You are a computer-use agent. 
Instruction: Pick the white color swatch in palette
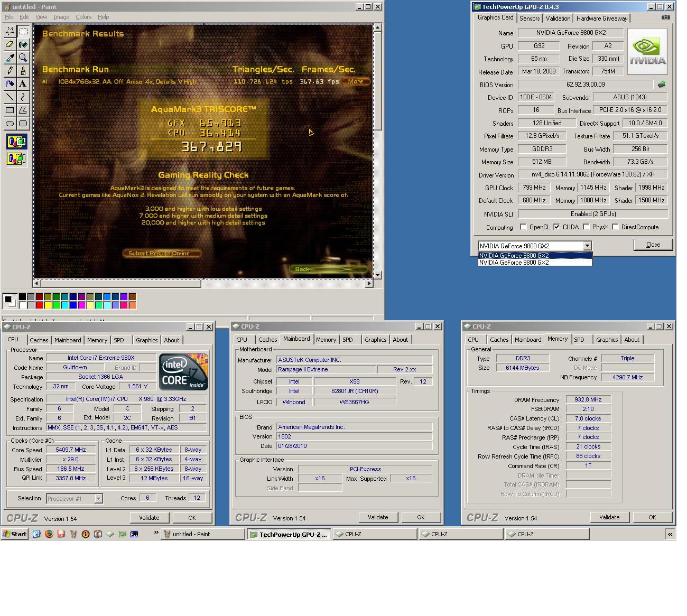point(22,305)
